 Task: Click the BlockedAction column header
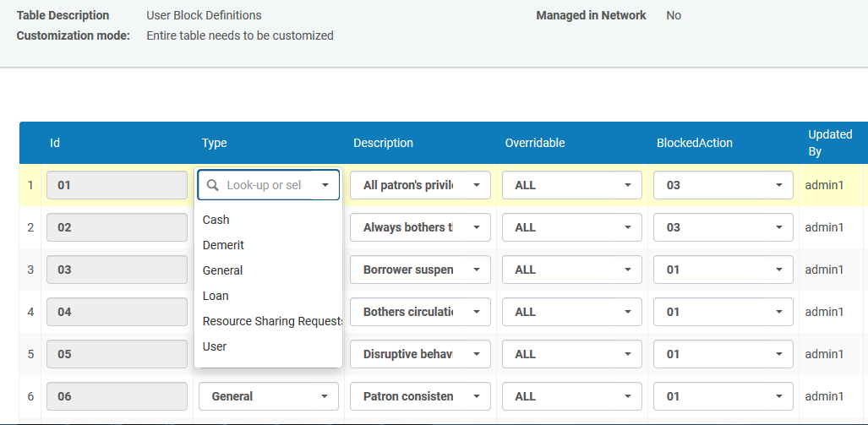[694, 143]
